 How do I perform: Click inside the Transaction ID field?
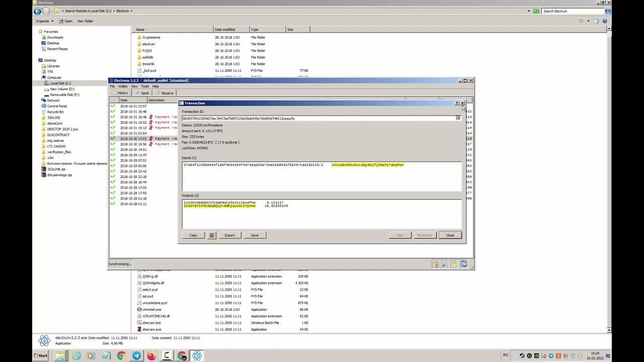click(317, 119)
